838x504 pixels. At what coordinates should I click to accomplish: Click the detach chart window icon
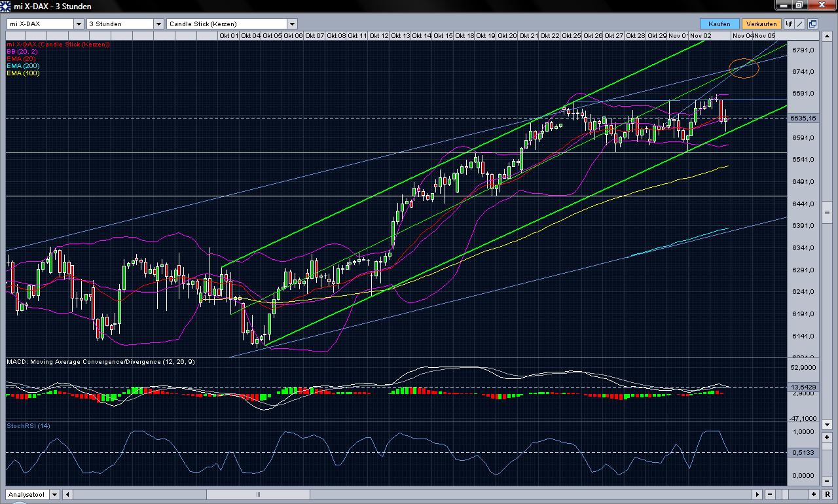[x=812, y=24]
